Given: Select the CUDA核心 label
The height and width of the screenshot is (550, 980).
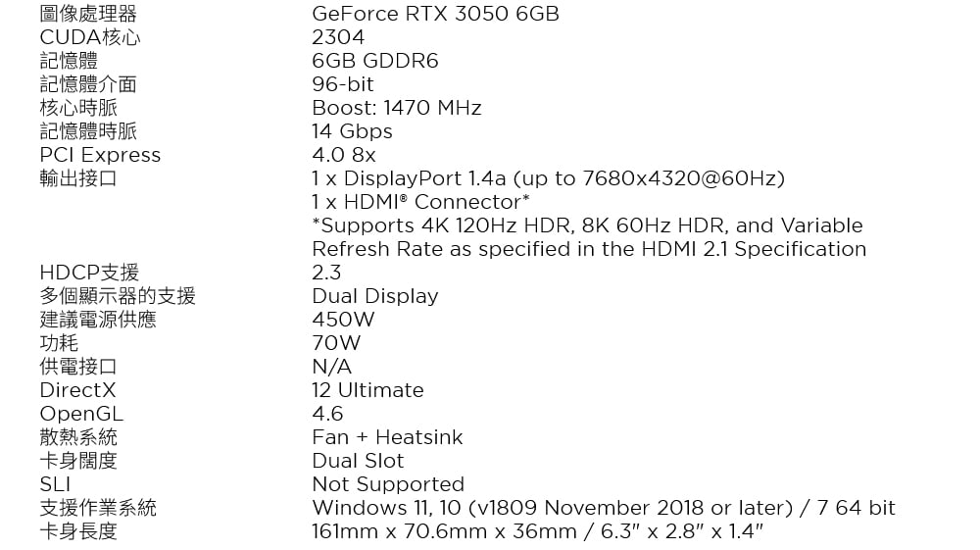Looking at the screenshot, I should pos(90,37).
